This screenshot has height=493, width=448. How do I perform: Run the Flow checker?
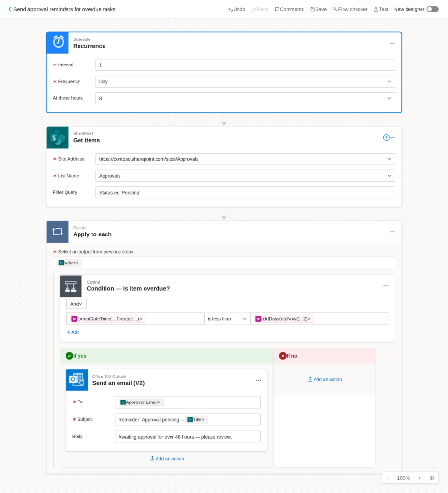(x=350, y=9)
